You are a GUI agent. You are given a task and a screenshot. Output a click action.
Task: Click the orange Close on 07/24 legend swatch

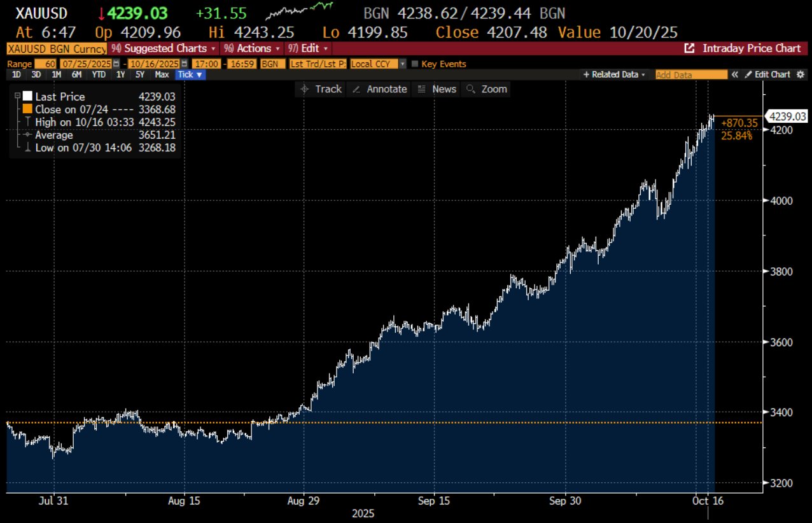click(x=27, y=109)
